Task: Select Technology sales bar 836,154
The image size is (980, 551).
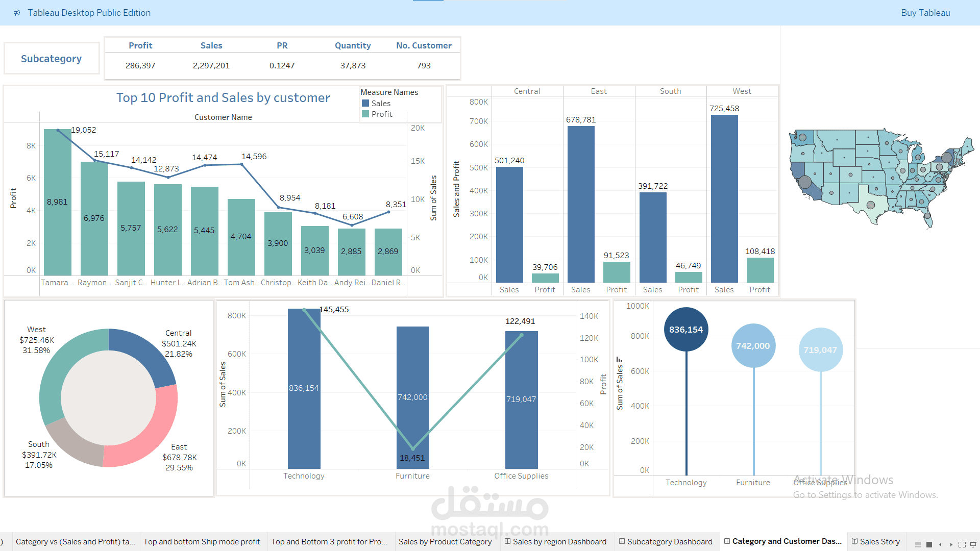Action: pyautogui.click(x=304, y=389)
